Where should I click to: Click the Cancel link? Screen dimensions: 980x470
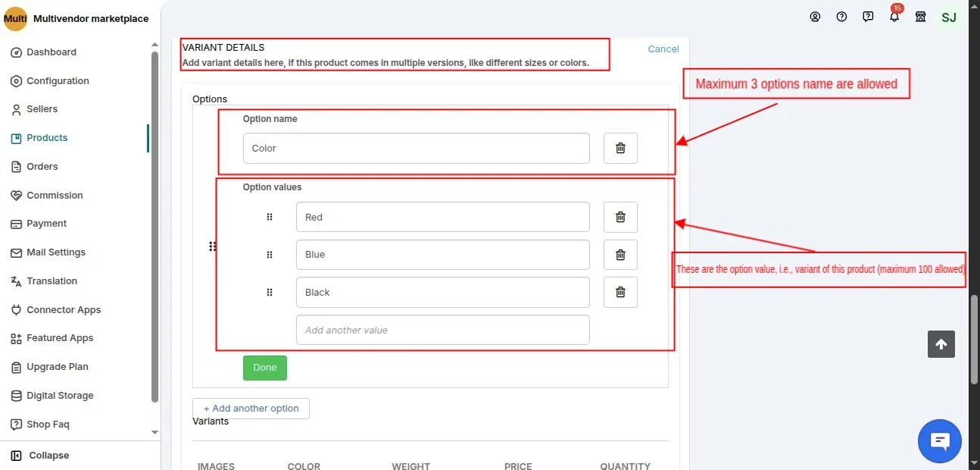point(663,49)
